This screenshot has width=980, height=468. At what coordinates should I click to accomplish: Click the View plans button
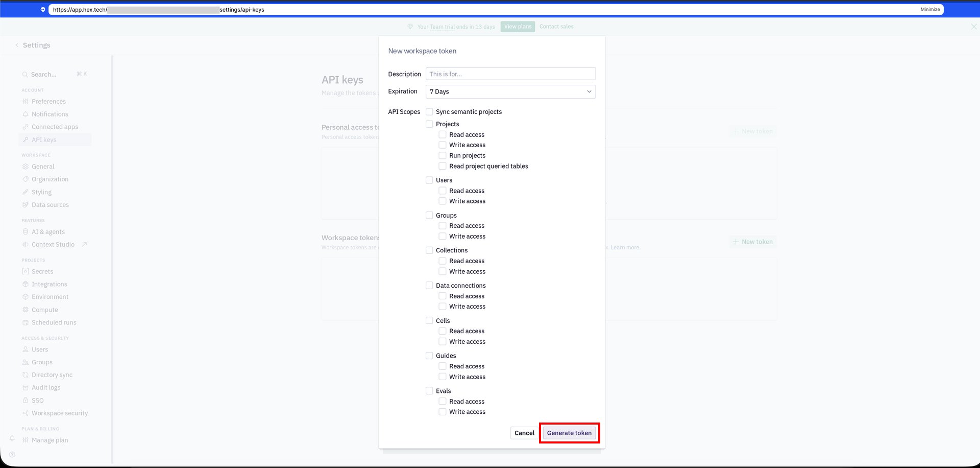coord(518,27)
